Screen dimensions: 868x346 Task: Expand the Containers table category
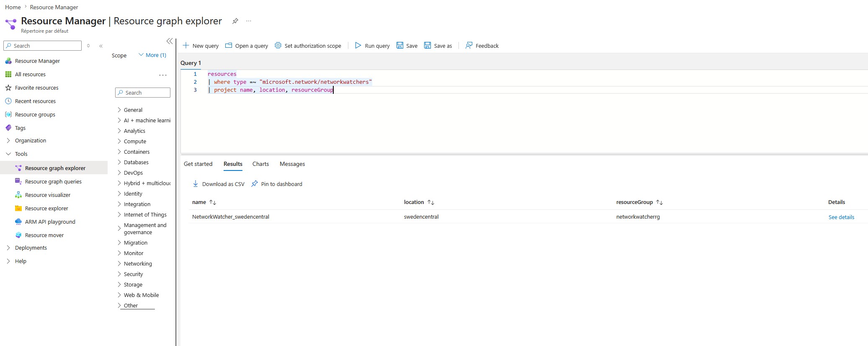(x=119, y=152)
